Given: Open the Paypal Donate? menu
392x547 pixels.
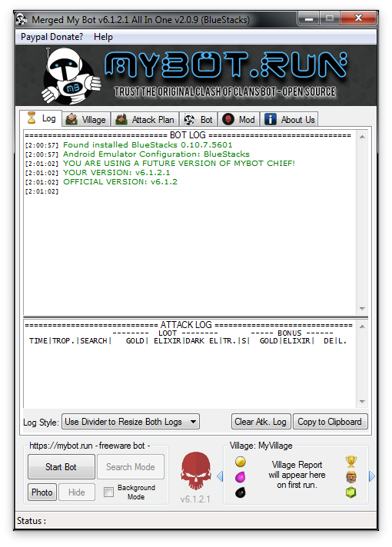Looking at the screenshot, I should [x=51, y=37].
